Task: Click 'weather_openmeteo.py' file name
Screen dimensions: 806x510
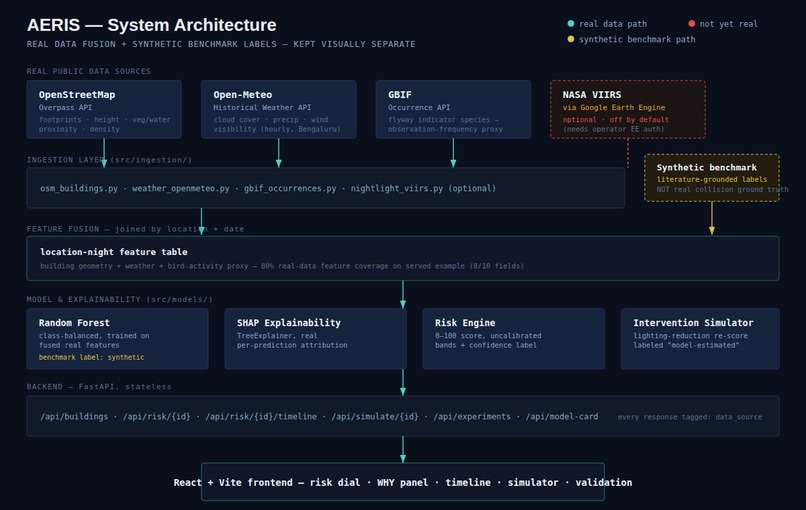Action: point(181,188)
